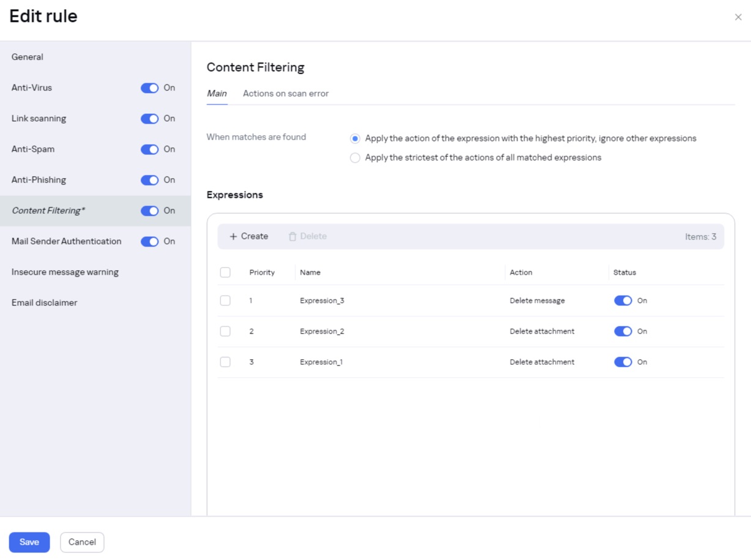Click the plus Create expression icon
The height and width of the screenshot is (560, 751).
(x=233, y=237)
